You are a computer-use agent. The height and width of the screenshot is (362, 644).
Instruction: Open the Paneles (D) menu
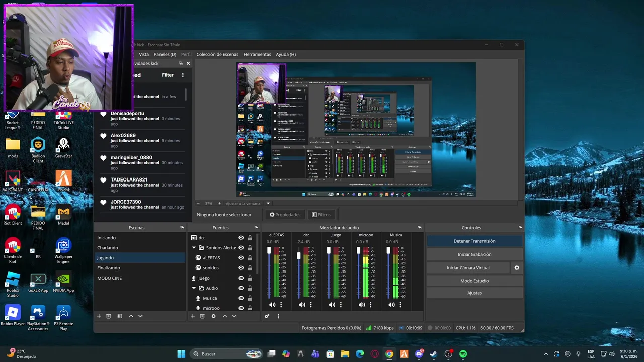pyautogui.click(x=165, y=54)
